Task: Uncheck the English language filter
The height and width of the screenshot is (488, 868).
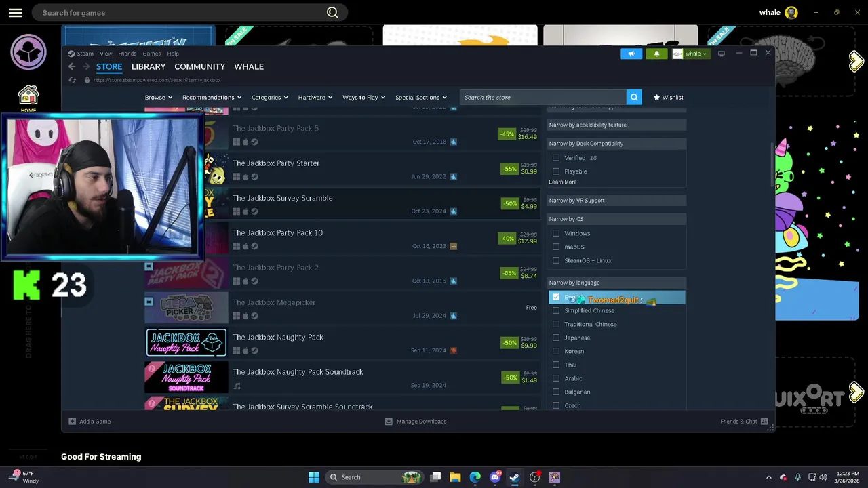Action: (x=556, y=297)
